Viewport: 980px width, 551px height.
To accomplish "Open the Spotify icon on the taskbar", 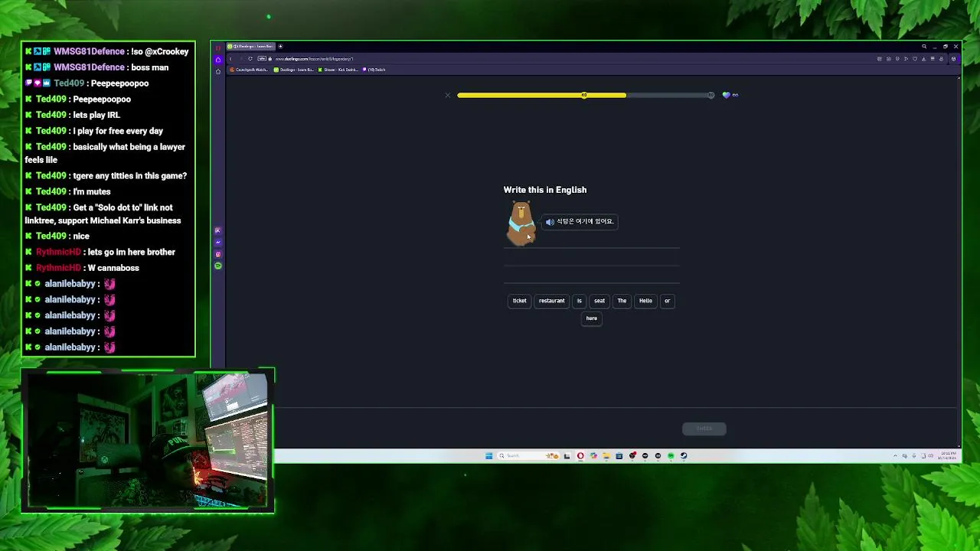I will tap(671, 455).
